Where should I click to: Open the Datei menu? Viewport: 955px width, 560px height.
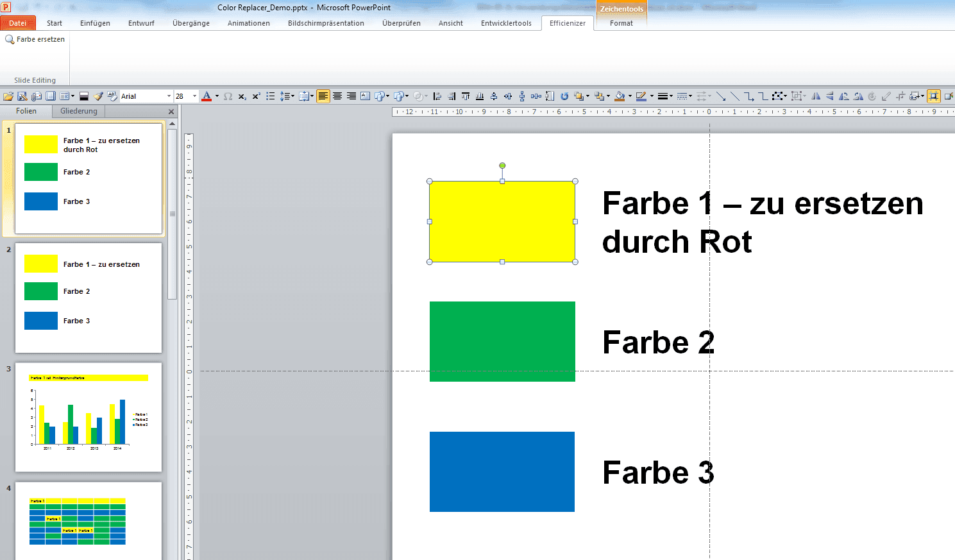coord(17,22)
